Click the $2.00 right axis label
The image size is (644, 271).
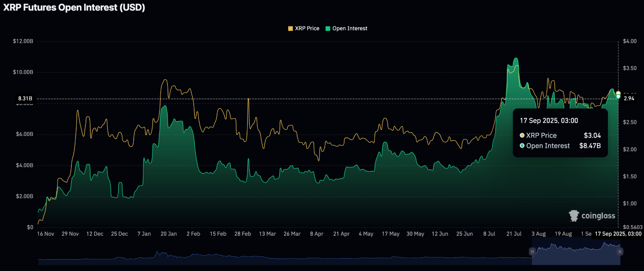tap(630, 149)
